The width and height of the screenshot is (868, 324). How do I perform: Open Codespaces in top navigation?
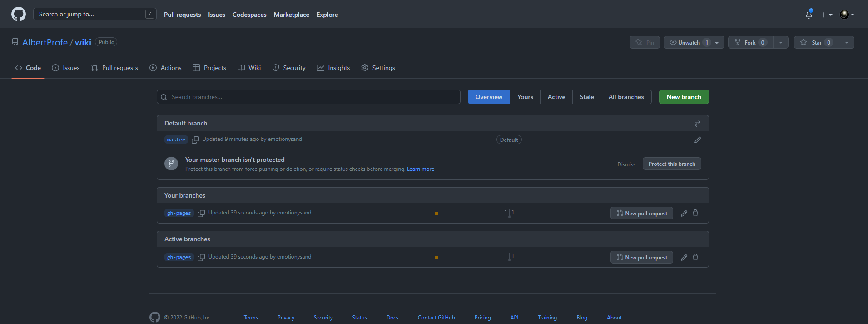(x=249, y=15)
